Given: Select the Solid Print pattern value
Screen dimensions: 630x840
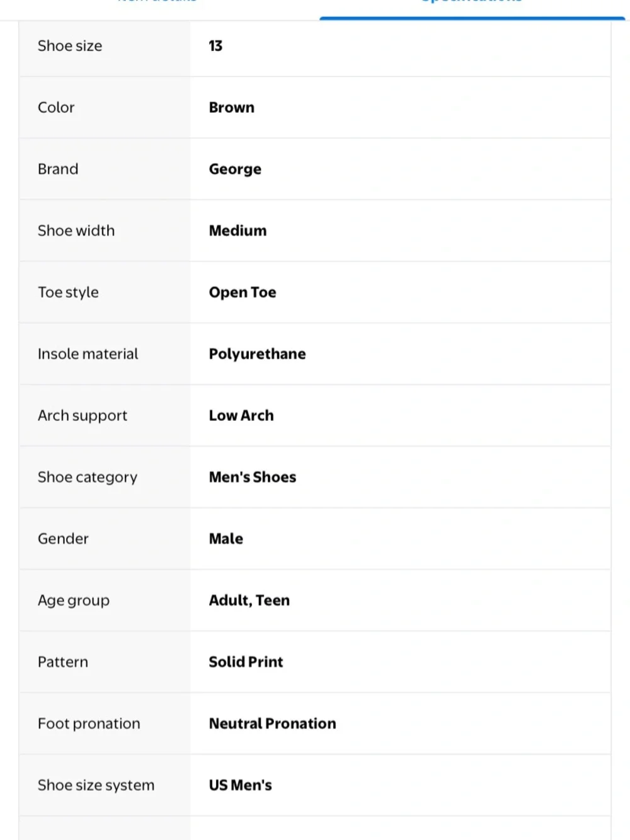Looking at the screenshot, I should click(x=246, y=662).
